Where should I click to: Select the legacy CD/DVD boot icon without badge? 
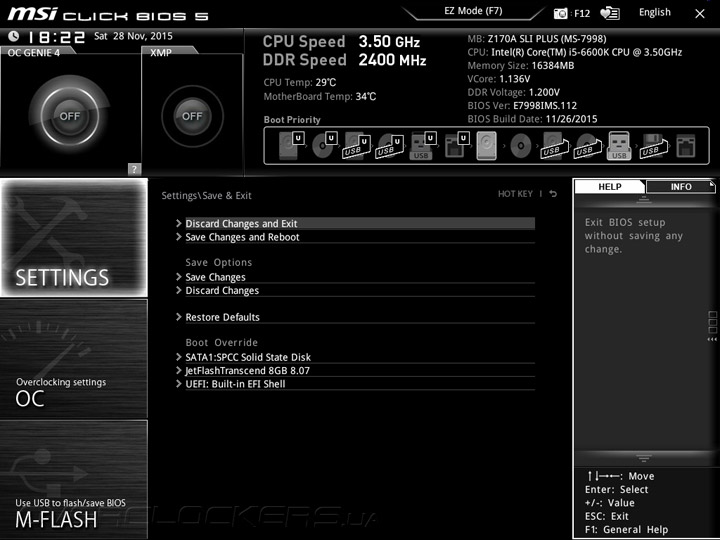click(x=521, y=146)
